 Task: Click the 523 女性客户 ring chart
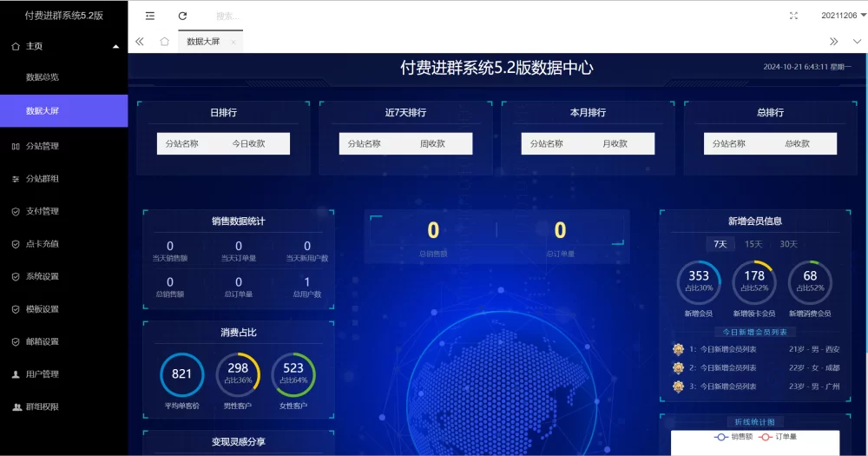(293, 374)
